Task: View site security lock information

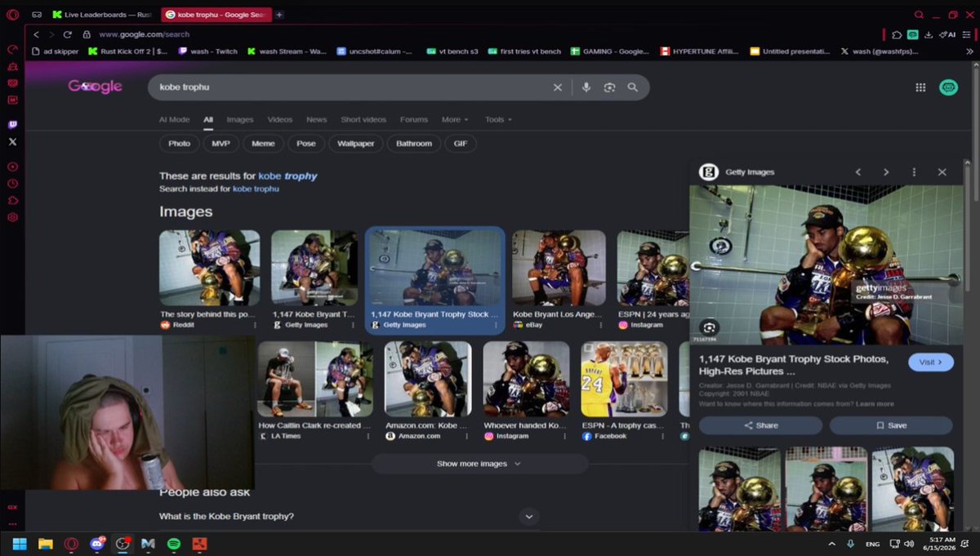Action: coord(86,34)
